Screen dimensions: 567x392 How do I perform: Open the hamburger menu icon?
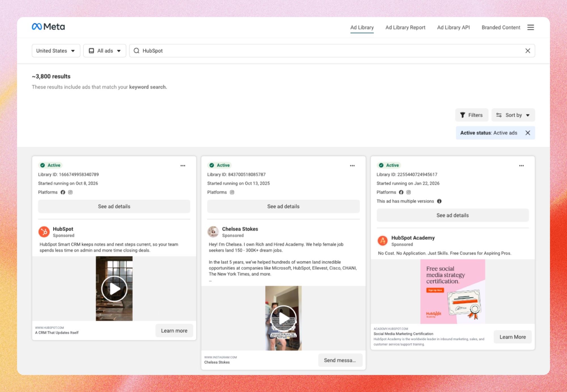530,27
